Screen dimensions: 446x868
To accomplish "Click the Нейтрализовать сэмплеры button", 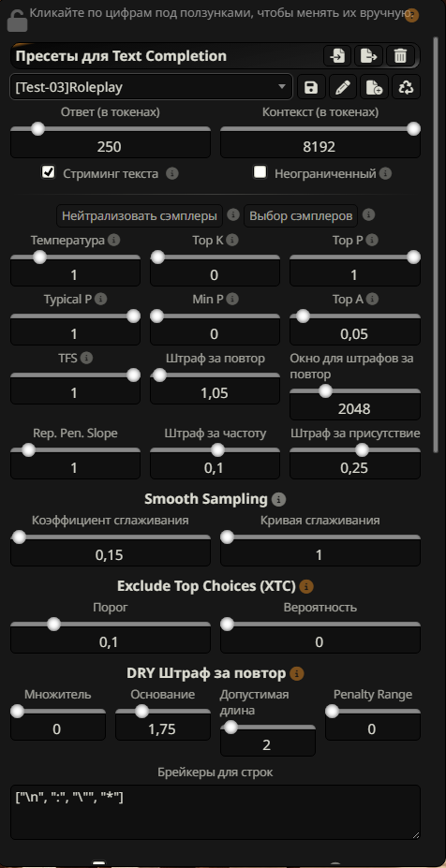I will (x=140, y=216).
